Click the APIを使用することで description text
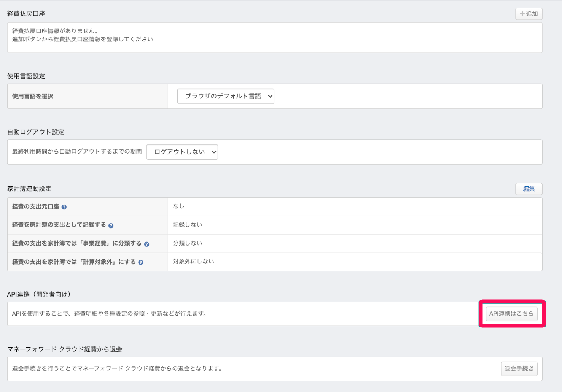This screenshot has height=392, width=562. [x=110, y=314]
